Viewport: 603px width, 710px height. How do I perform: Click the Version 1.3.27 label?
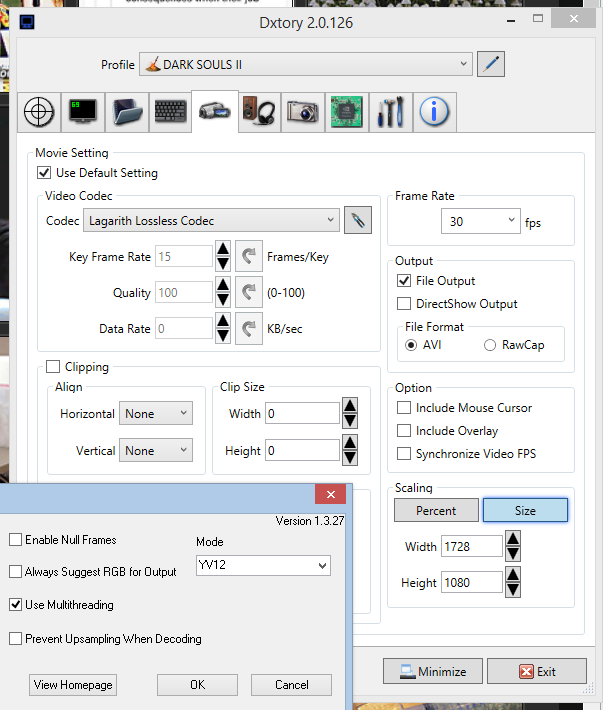click(310, 521)
